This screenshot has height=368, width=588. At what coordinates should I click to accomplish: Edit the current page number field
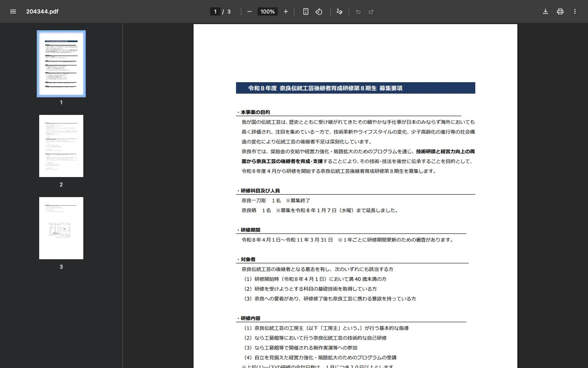tap(215, 11)
